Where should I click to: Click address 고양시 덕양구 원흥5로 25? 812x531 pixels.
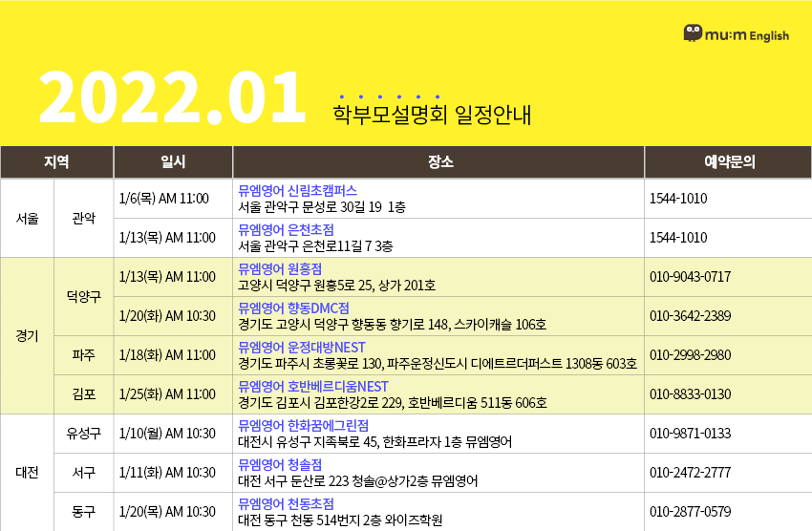pos(305,286)
